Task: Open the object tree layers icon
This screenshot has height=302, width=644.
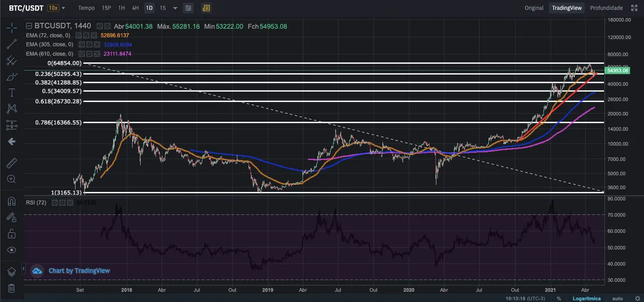Action: pos(12,272)
